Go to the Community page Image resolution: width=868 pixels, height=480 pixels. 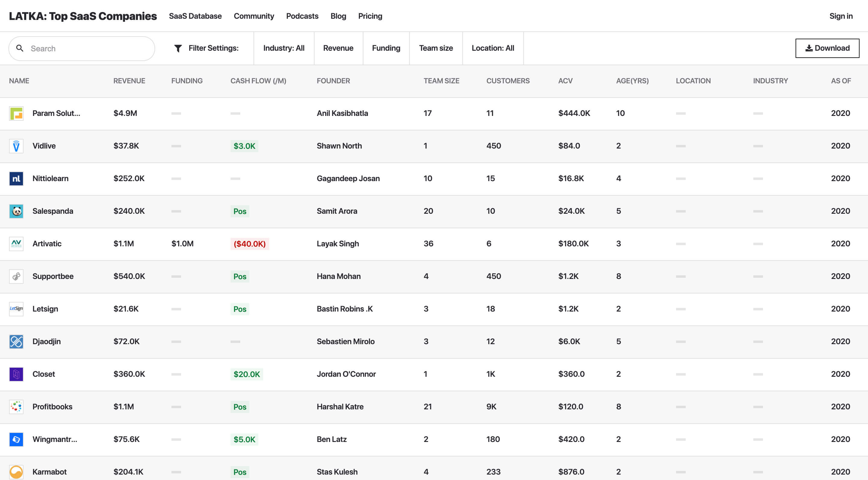coord(254,16)
